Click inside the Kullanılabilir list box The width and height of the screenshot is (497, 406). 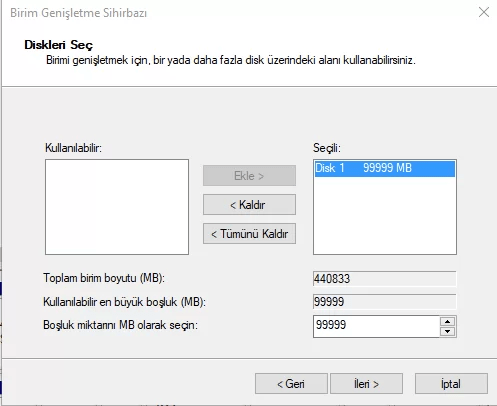[117, 207]
